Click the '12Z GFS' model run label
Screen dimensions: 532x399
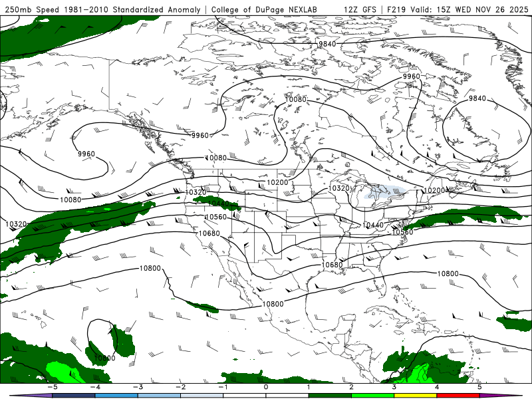click(360, 9)
